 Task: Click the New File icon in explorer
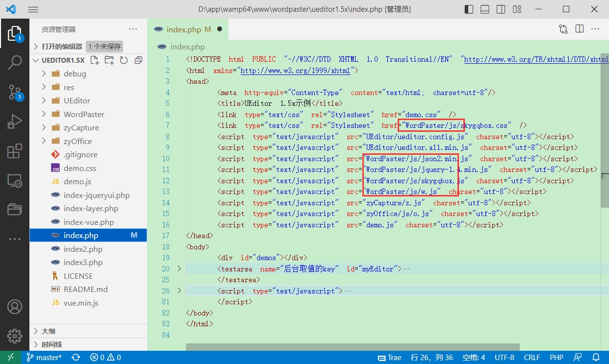[95, 60]
